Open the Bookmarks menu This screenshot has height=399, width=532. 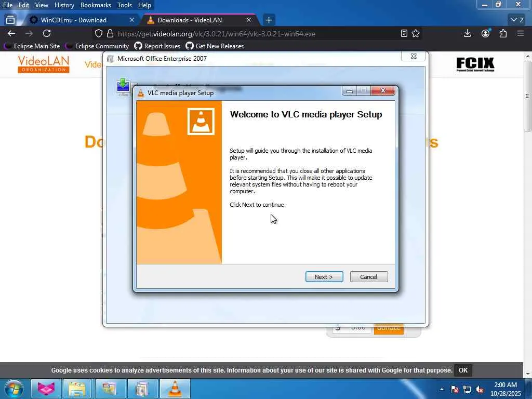coord(96,5)
